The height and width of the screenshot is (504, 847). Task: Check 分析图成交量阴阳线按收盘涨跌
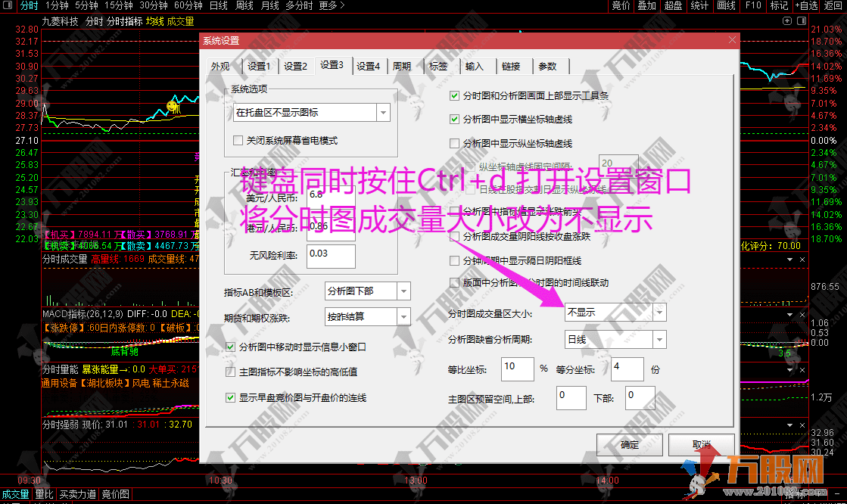[454, 236]
